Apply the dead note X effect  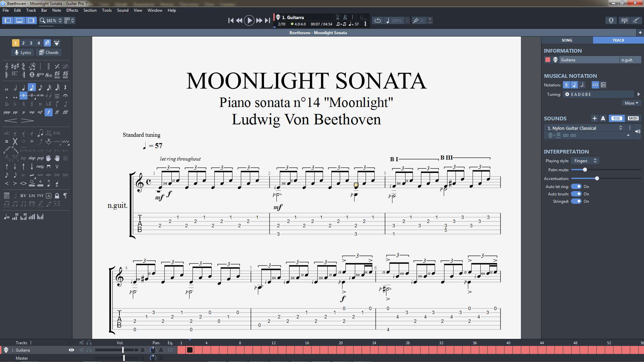click(15, 141)
